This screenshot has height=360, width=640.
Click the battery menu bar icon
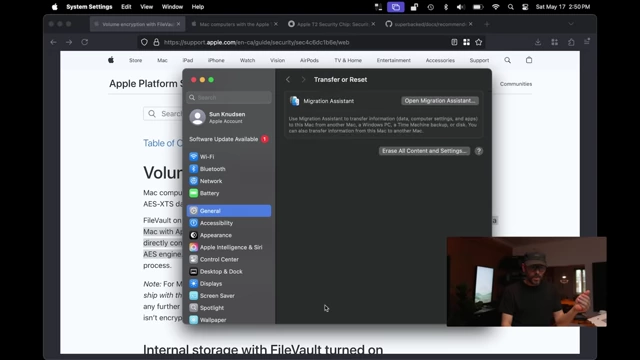coord(478,7)
